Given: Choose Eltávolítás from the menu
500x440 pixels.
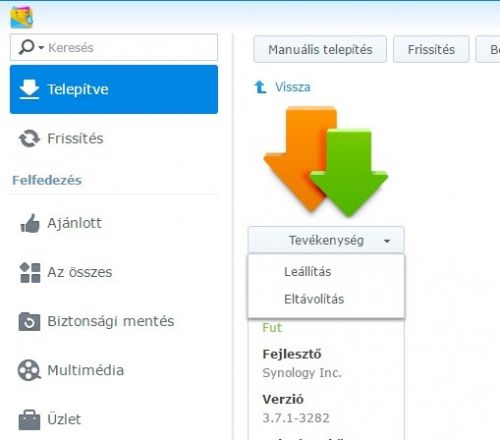Looking at the screenshot, I should tap(314, 299).
